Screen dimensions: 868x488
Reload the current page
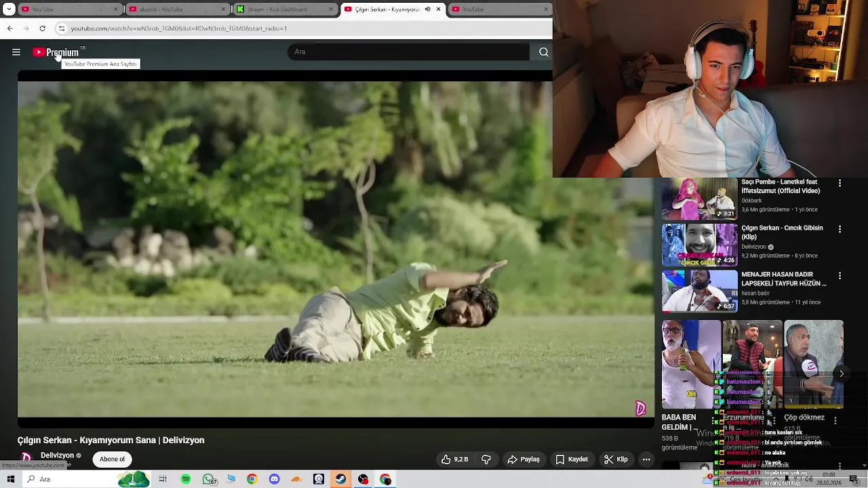(42, 28)
